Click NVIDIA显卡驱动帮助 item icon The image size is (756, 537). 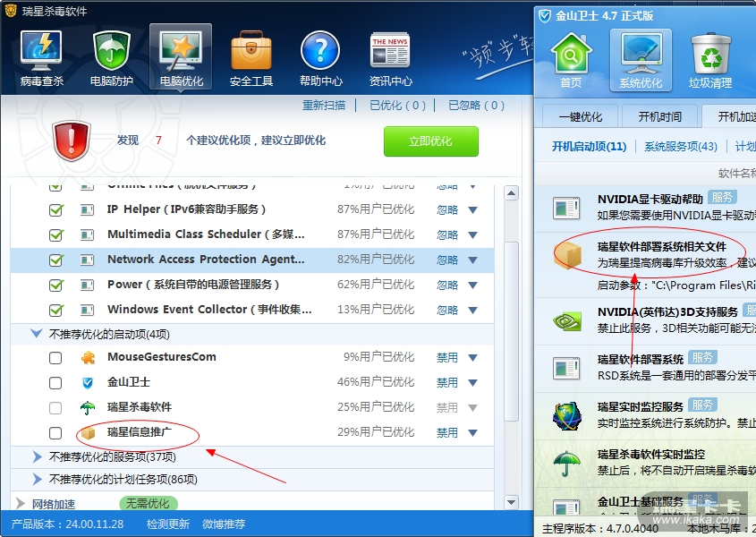pyautogui.click(x=566, y=208)
